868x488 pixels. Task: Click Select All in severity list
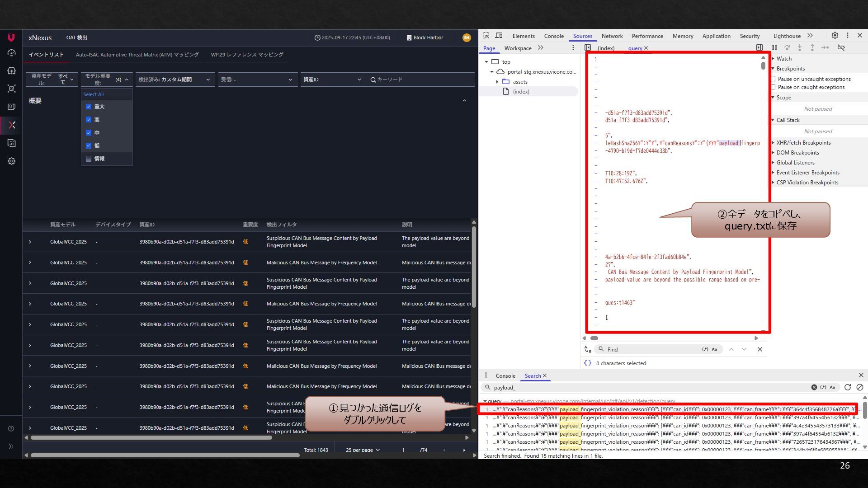[93, 94]
